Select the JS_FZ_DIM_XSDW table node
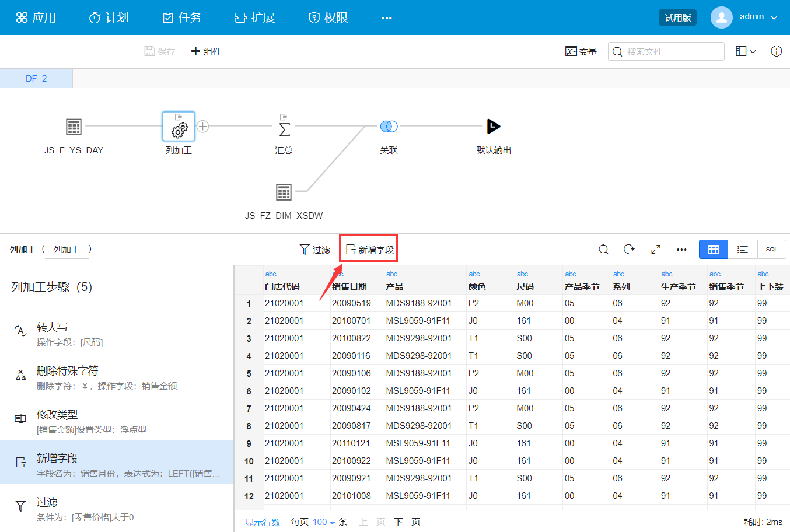Screen dimensions: 790x532 coord(284,192)
